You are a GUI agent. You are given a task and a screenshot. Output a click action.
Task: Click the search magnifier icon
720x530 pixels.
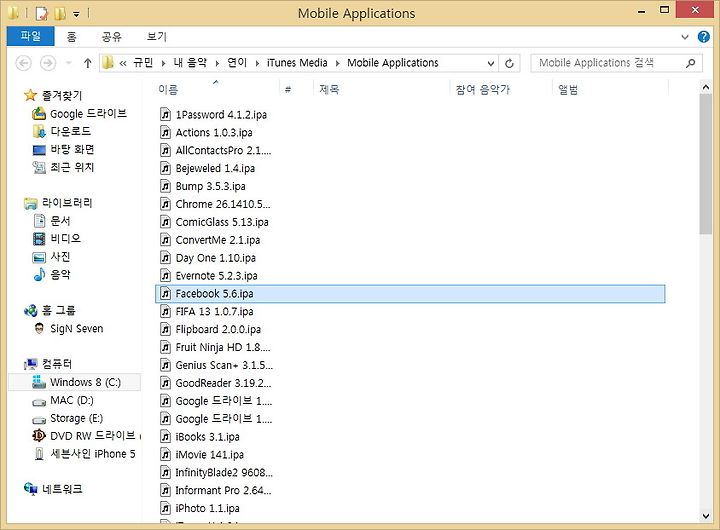pyautogui.click(x=690, y=63)
